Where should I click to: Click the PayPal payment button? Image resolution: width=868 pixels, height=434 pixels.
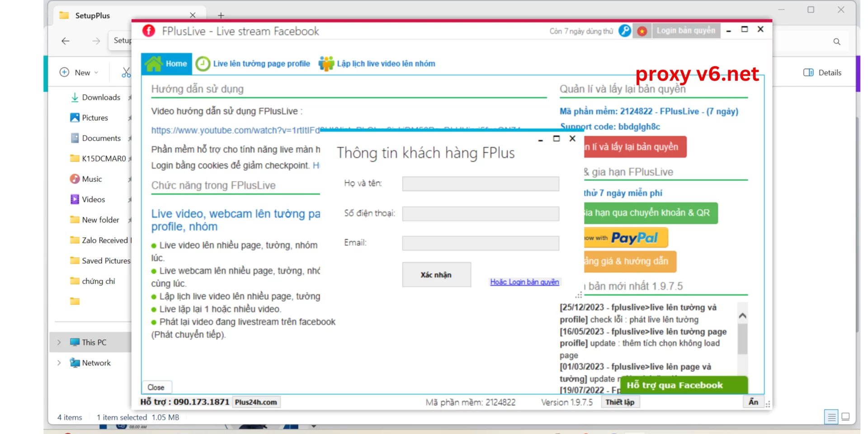pos(626,238)
